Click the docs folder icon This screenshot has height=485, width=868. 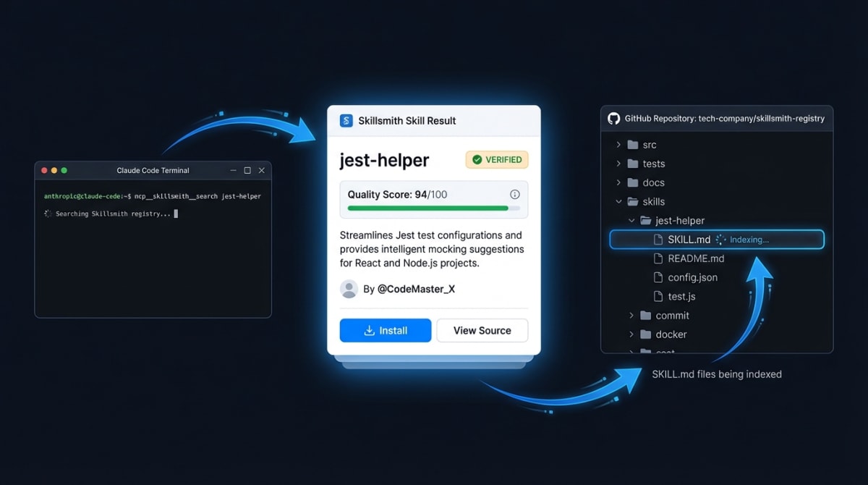[633, 182]
